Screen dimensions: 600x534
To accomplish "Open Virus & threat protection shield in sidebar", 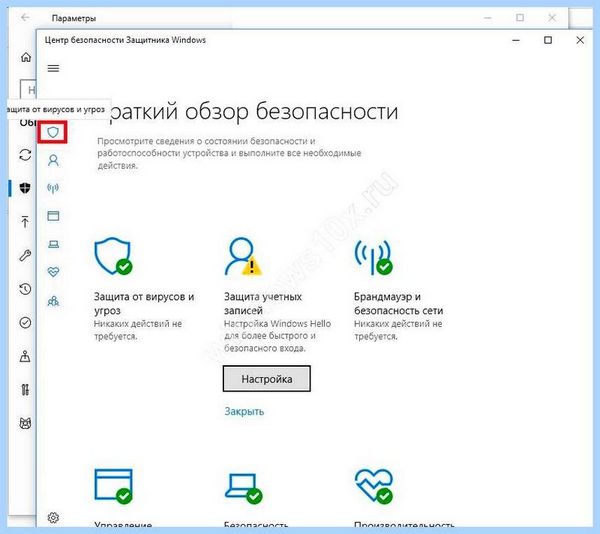I will point(53,132).
